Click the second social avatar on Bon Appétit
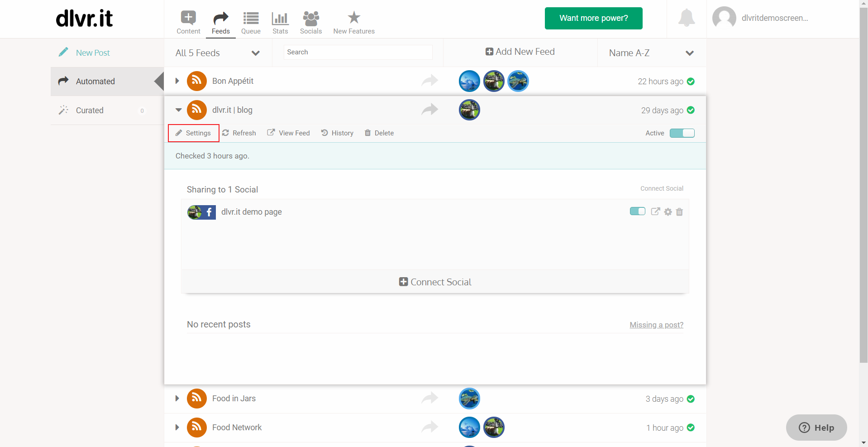Viewport: 868px width, 447px height. point(494,81)
